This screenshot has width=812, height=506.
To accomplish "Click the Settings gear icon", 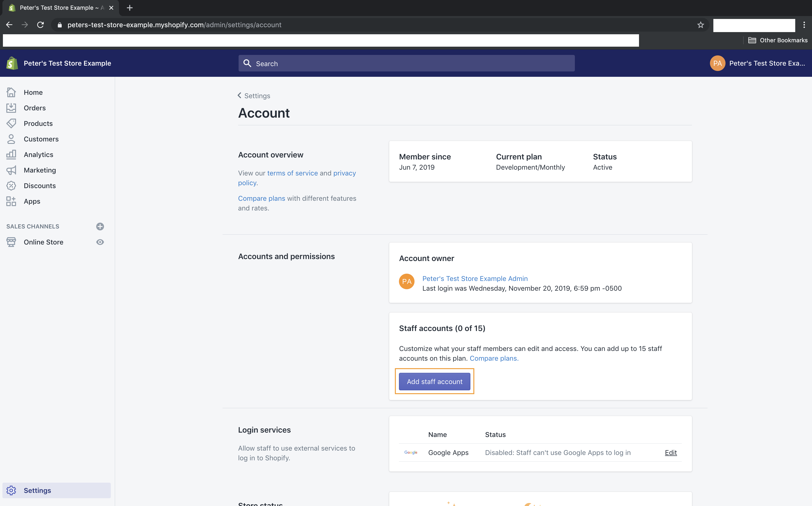I will pyautogui.click(x=11, y=490).
